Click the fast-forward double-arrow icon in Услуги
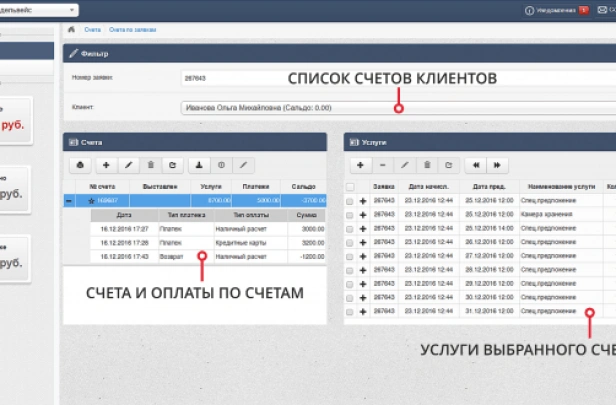 498,164
